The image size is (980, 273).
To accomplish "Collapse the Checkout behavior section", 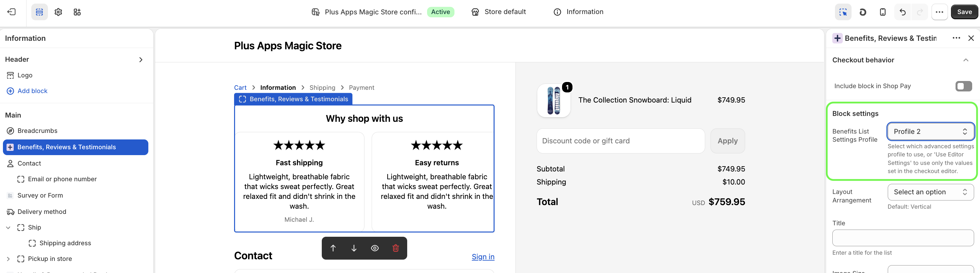I will pyautogui.click(x=966, y=60).
